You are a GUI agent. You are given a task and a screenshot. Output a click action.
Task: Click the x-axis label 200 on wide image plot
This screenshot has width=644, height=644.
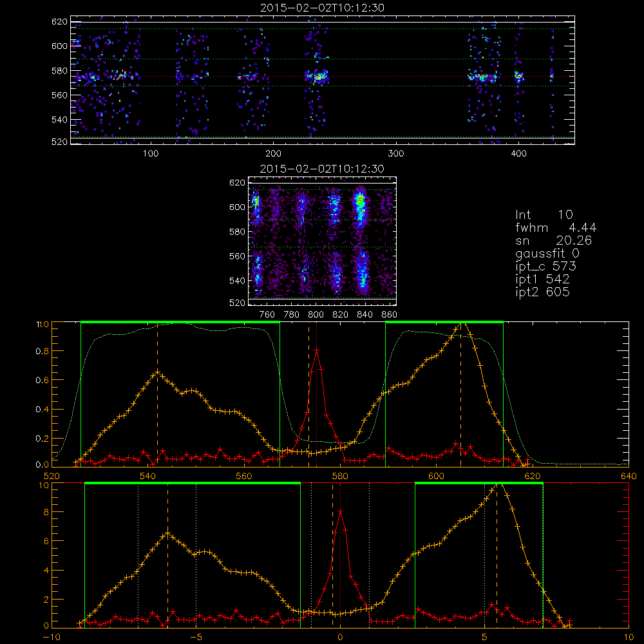click(x=273, y=154)
